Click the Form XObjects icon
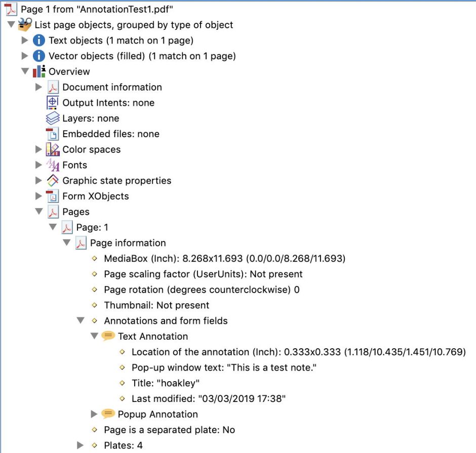The width and height of the screenshot is (476, 453). pyautogui.click(x=53, y=196)
